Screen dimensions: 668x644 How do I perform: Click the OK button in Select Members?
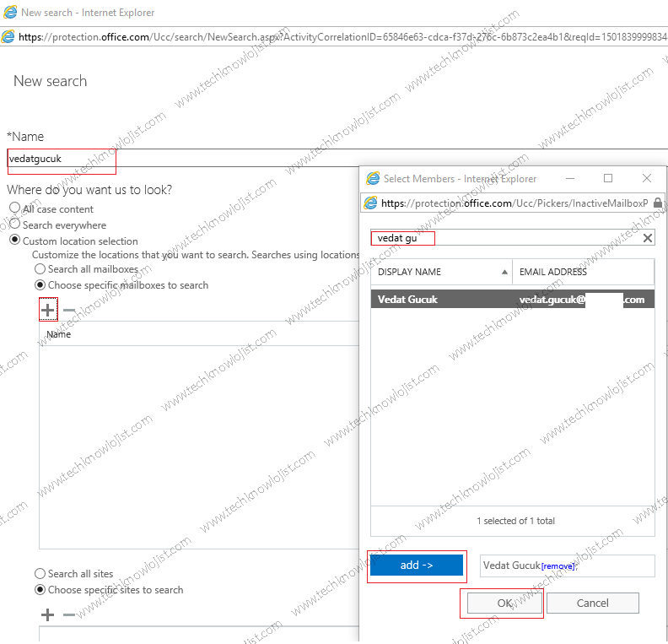pos(504,603)
